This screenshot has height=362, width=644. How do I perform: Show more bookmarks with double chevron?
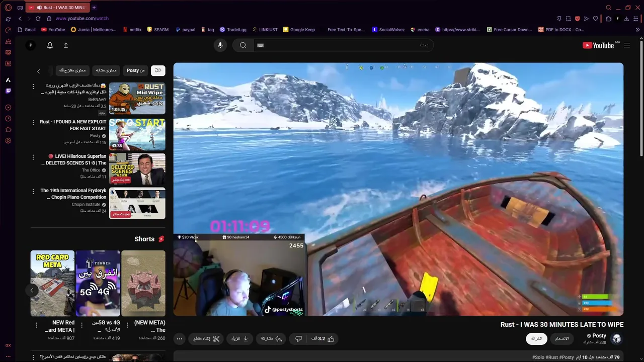pyautogui.click(x=637, y=30)
